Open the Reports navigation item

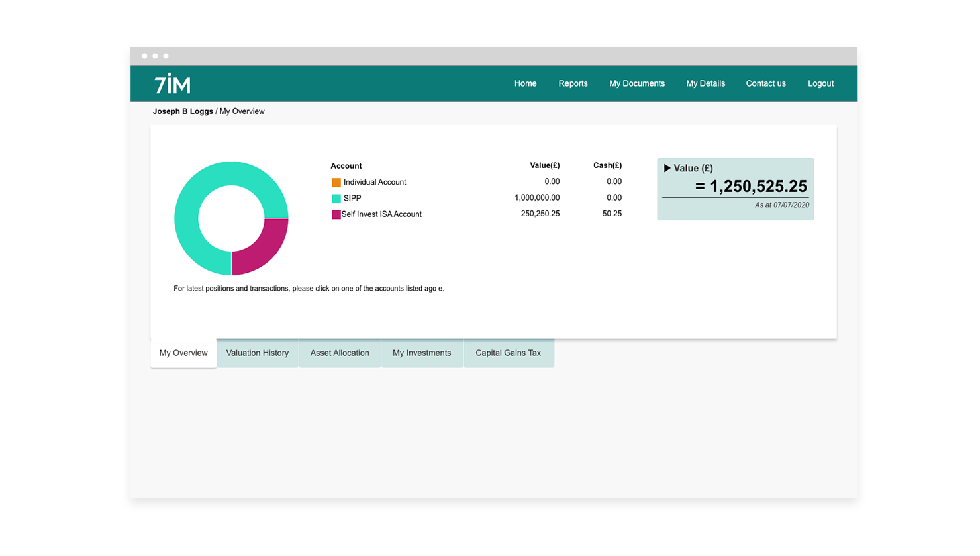(573, 83)
